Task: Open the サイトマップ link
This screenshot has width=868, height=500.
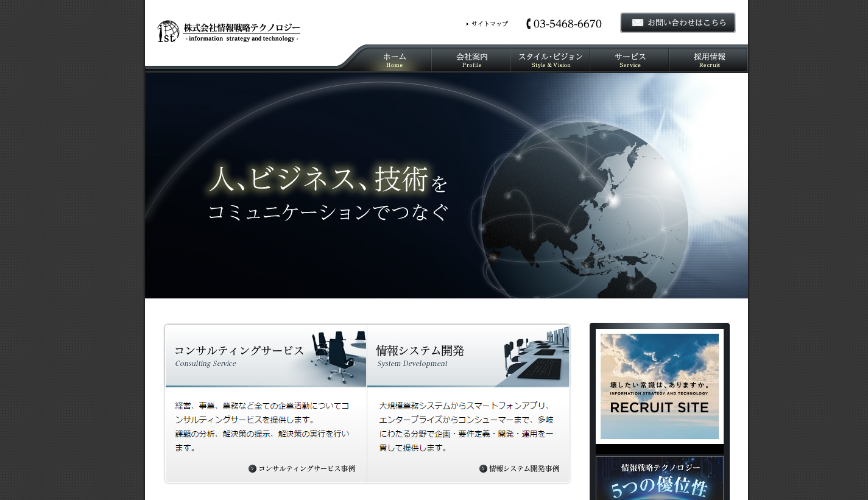Action: (x=487, y=24)
